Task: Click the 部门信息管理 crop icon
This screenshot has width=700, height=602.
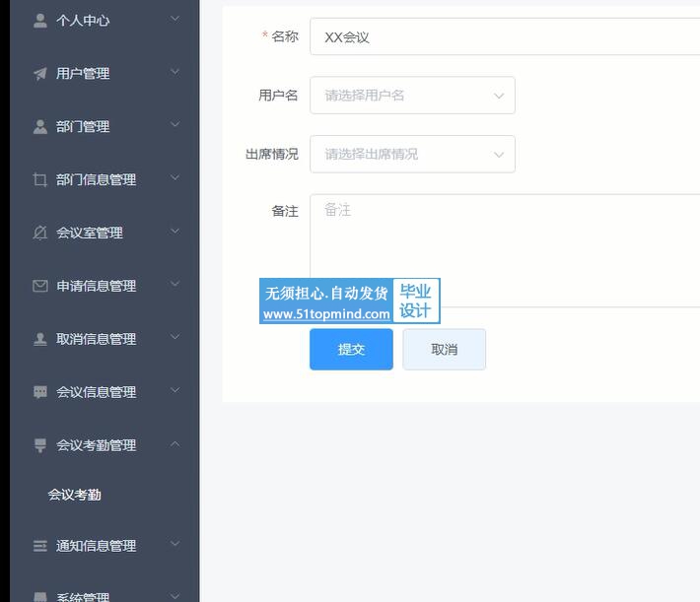Action: point(40,179)
